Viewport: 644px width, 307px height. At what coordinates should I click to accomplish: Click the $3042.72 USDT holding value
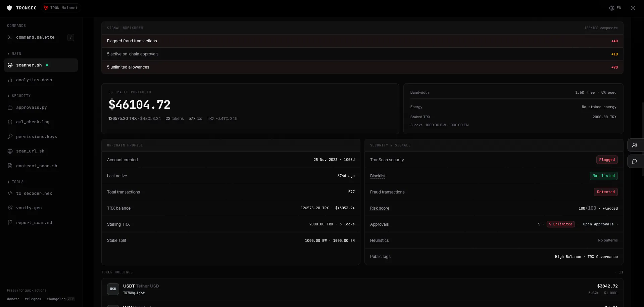point(607,286)
